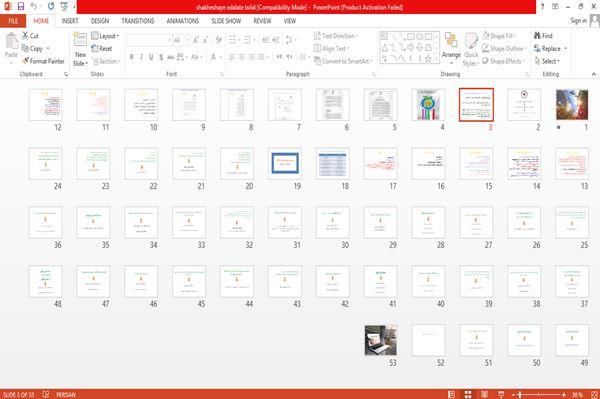Viewport: 600px width, 399px height.
Task: Zoom in with plus button
Action: (x=564, y=394)
